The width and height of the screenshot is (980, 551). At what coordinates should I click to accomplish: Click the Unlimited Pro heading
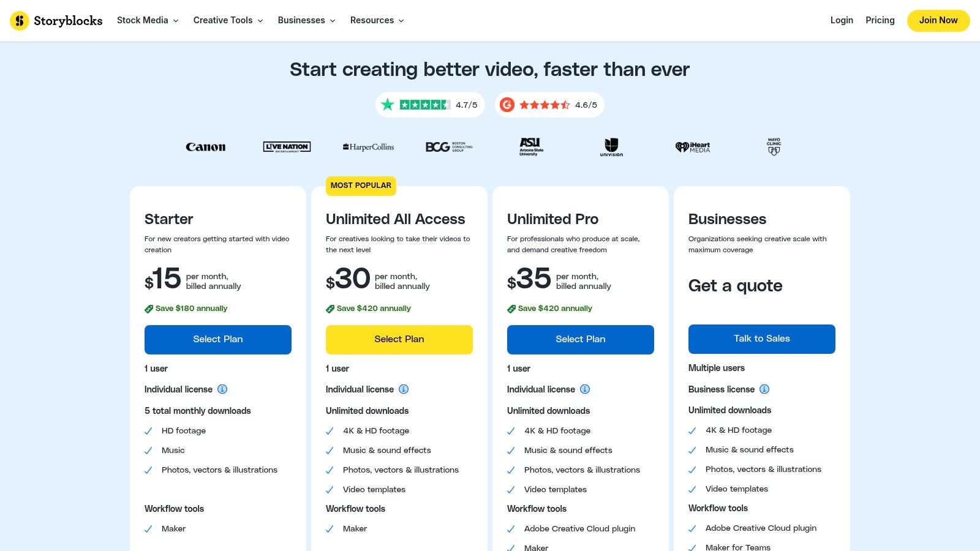pyautogui.click(x=553, y=219)
